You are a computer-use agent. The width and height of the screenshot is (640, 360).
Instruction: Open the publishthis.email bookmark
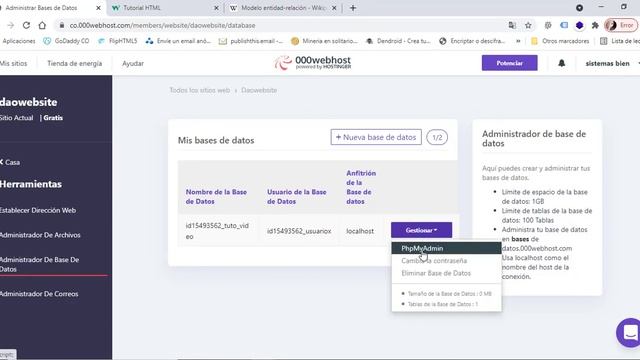pos(251,41)
